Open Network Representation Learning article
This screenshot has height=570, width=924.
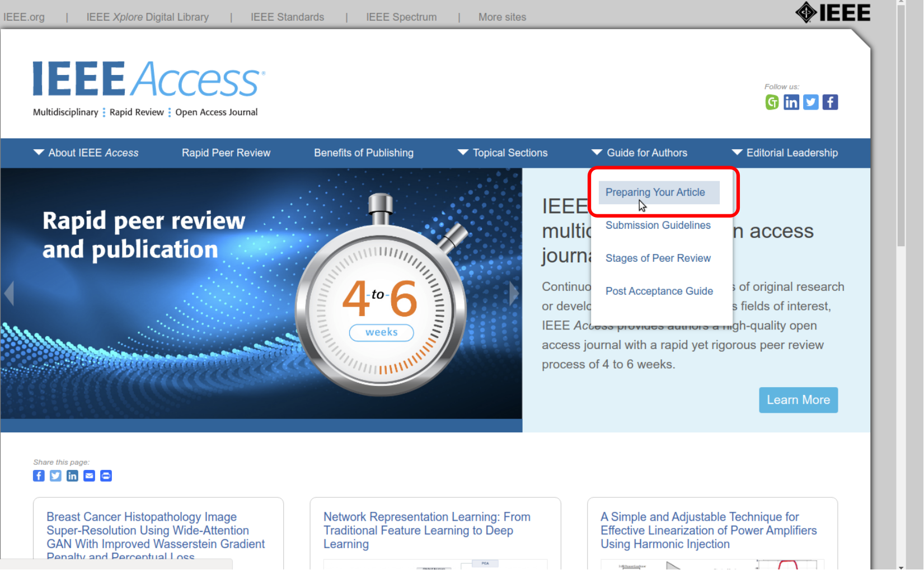coord(427,530)
